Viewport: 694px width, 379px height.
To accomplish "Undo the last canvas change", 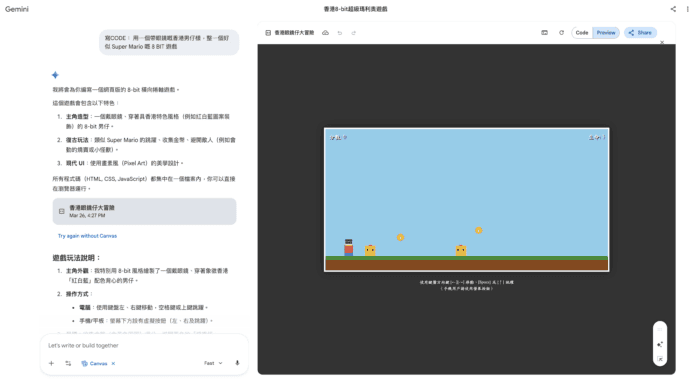I will 339,33.
